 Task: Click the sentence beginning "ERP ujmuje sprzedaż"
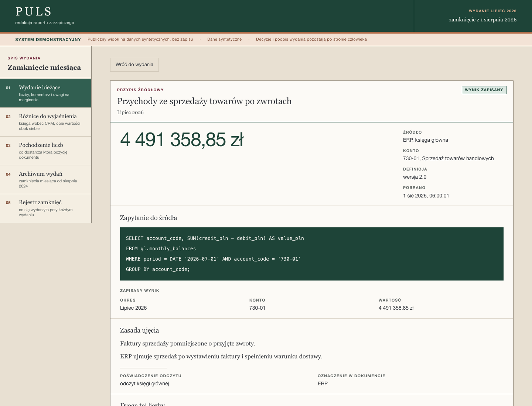[x=221, y=357]
